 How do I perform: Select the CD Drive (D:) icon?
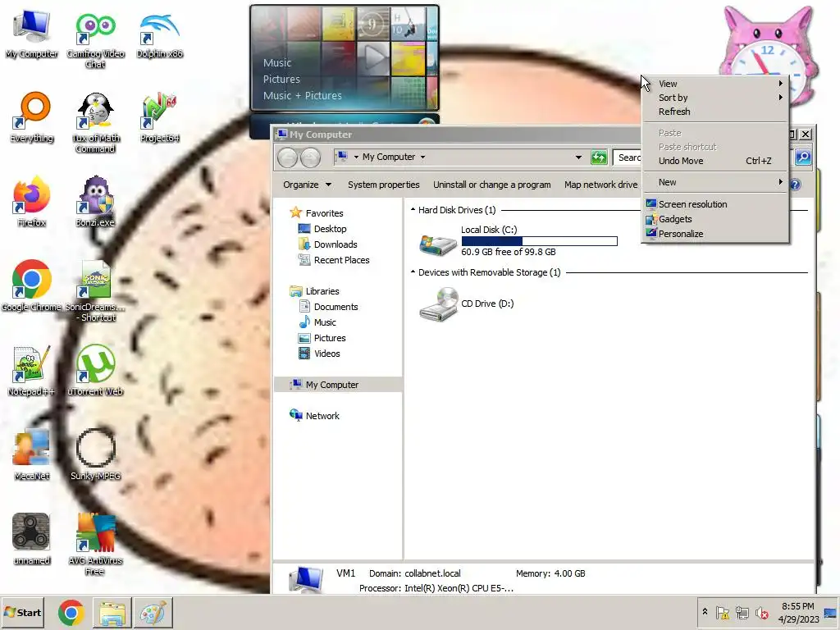(439, 304)
